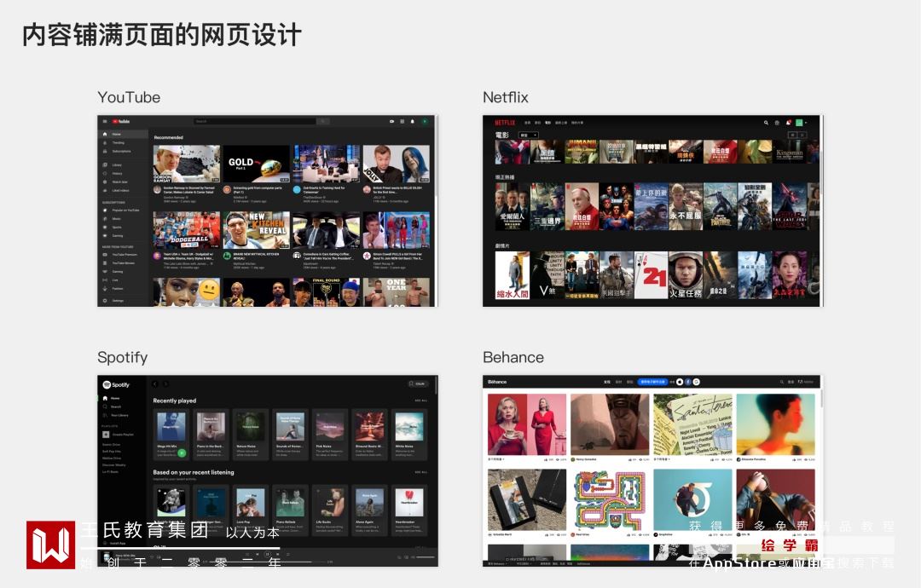
Task: Click the YouTube logo
Action: click(x=121, y=122)
